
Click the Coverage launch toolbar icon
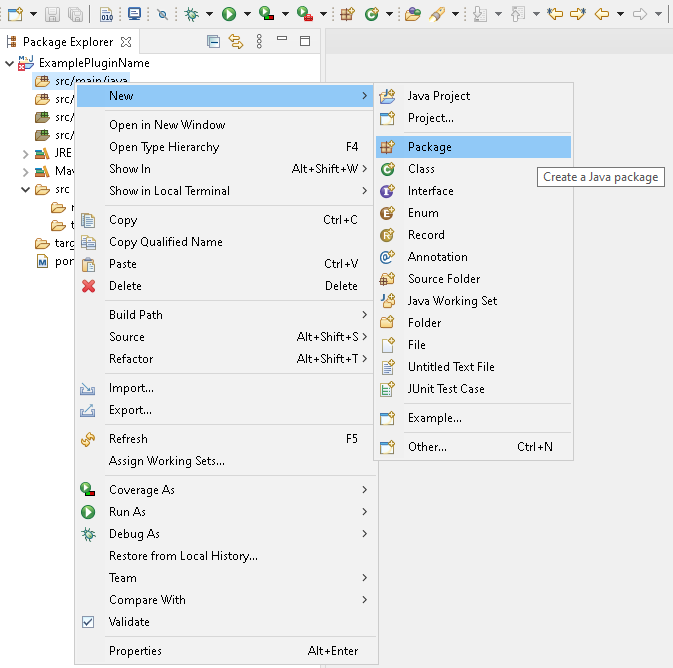click(266, 14)
